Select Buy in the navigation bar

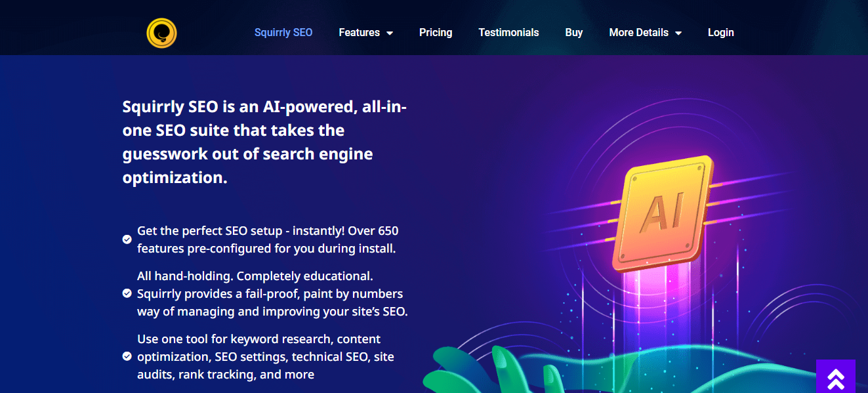574,32
